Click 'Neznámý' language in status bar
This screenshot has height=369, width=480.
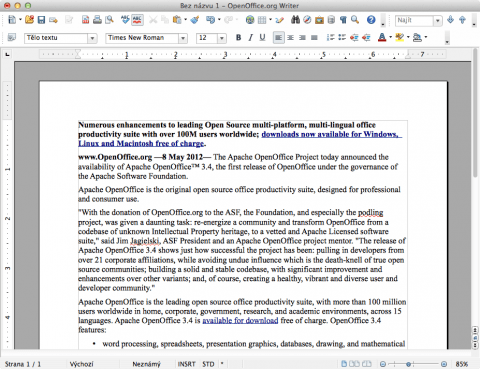pyautogui.click(x=146, y=364)
